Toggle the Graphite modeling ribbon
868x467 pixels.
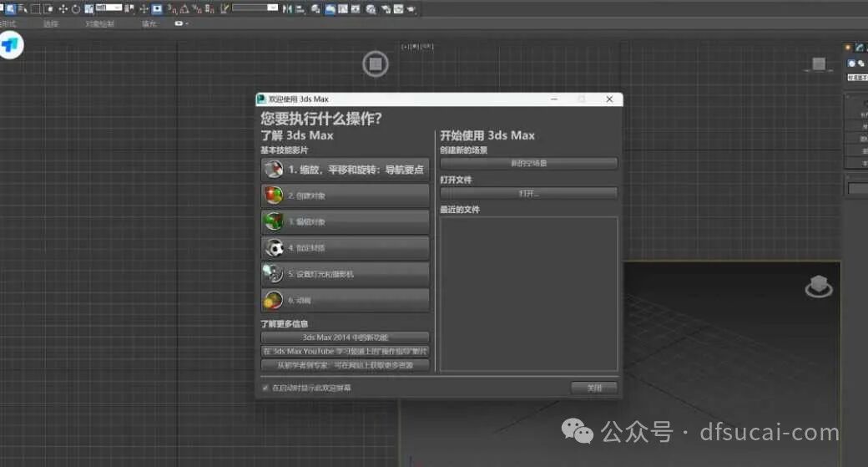[330, 9]
